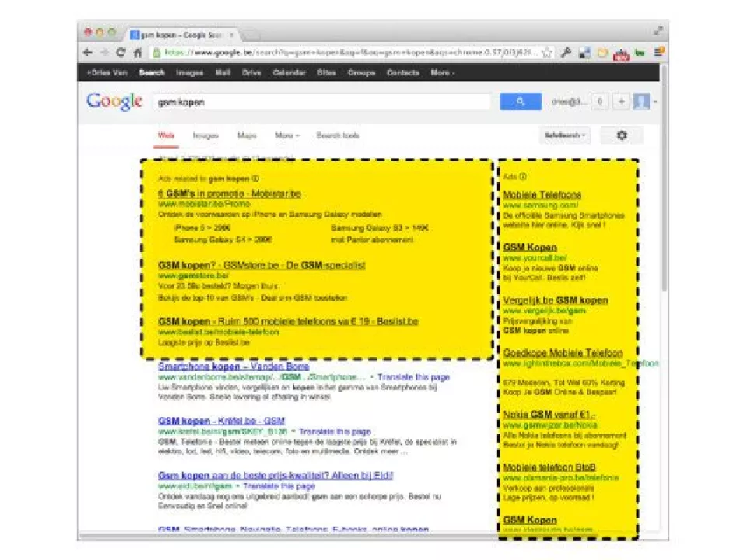This screenshot has width=747, height=560.
Task: Open the notifications counter box
Action: pos(600,101)
